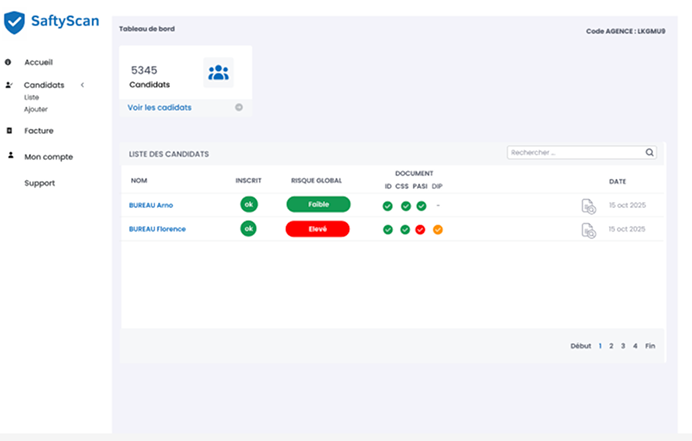692x441 pixels.
Task: Open the document report icon for BUREAU Florence
Action: coord(589,230)
